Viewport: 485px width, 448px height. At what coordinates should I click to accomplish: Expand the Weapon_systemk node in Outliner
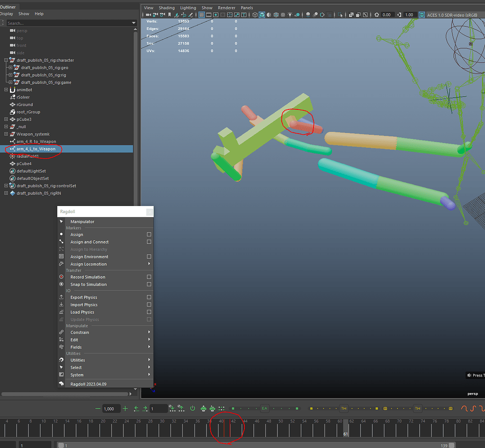pyautogui.click(x=6, y=134)
